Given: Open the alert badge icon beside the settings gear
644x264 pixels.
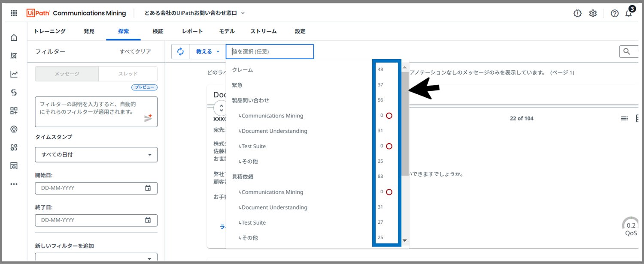Looking at the screenshot, I should click(x=577, y=13).
